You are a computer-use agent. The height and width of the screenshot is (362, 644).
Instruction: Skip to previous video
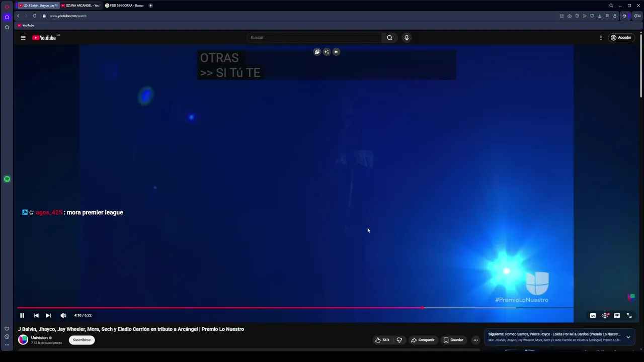36,315
